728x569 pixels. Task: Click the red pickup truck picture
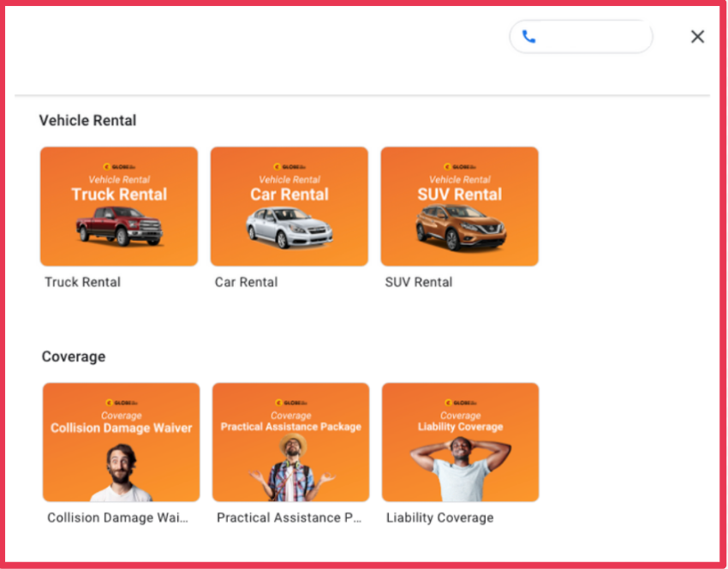tap(119, 227)
